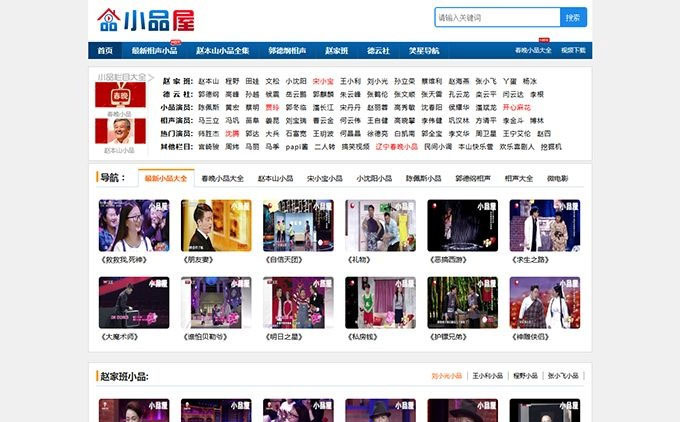The image size is (680, 422).
Task: Click the 王小利 actor link
Action: coord(350,81)
